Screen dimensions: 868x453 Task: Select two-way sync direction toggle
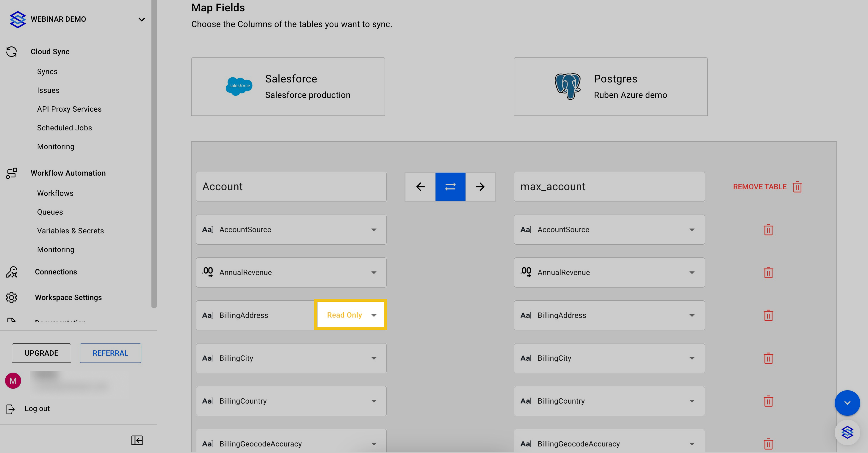click(x=450, y=187)
